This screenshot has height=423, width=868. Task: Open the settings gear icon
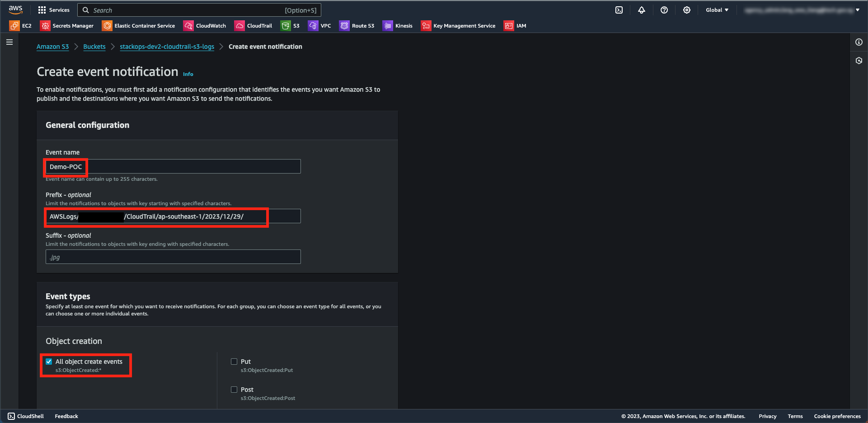coord(687,10)
